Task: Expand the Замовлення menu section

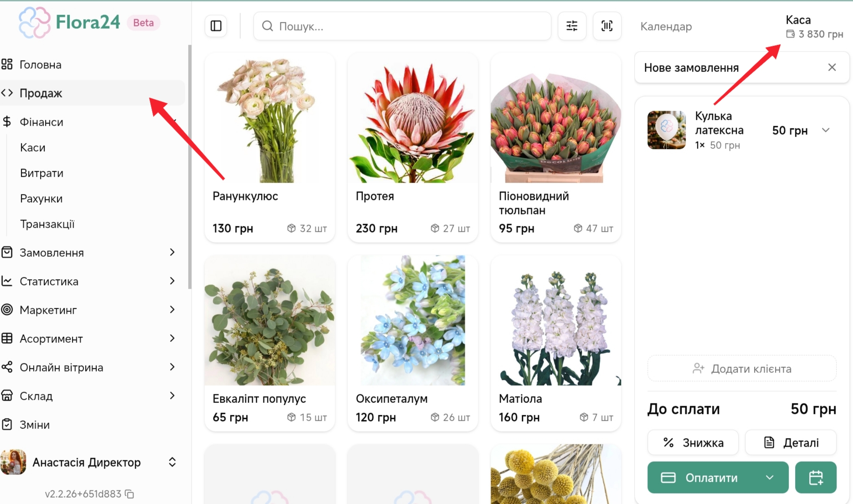Action: [x=172, y=252]
